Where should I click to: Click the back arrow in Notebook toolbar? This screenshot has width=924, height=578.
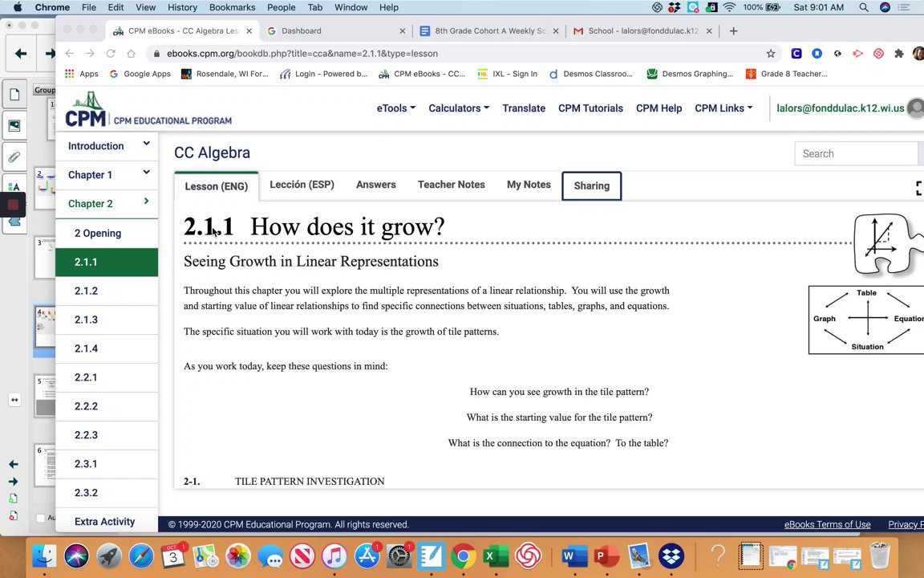click(x=21, y=54)
